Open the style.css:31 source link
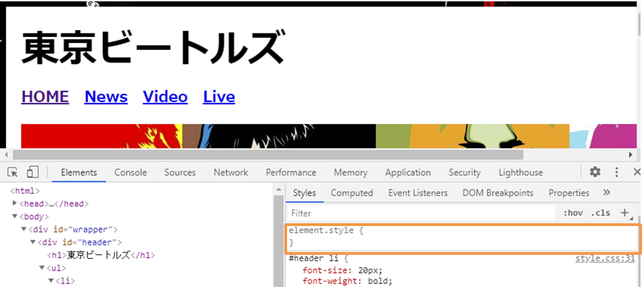Viewport: 644px width, 287px height. (605, 259)
